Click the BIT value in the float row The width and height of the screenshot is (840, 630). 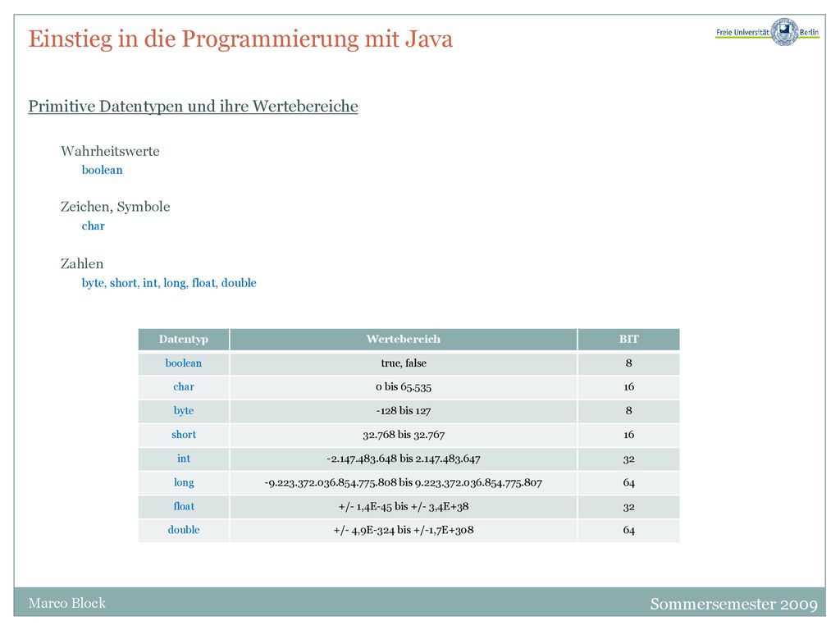point(629,506)
